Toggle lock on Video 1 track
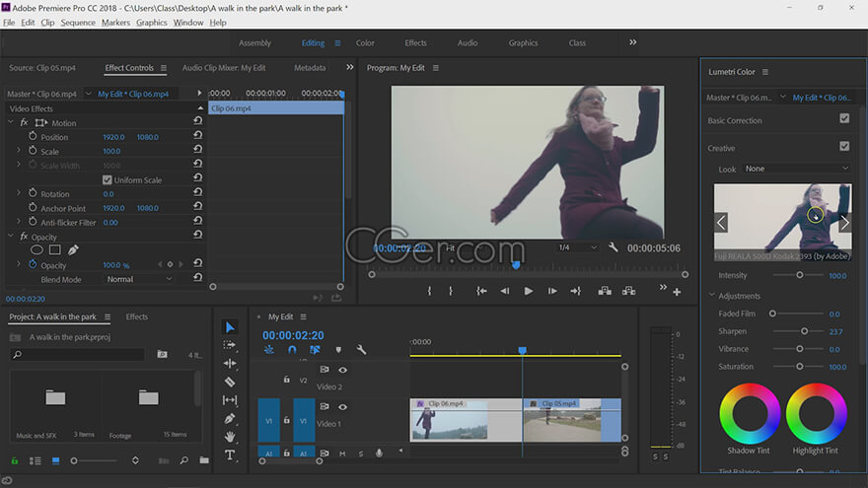This screenshot has width=868, height=488. coord(286,420)
